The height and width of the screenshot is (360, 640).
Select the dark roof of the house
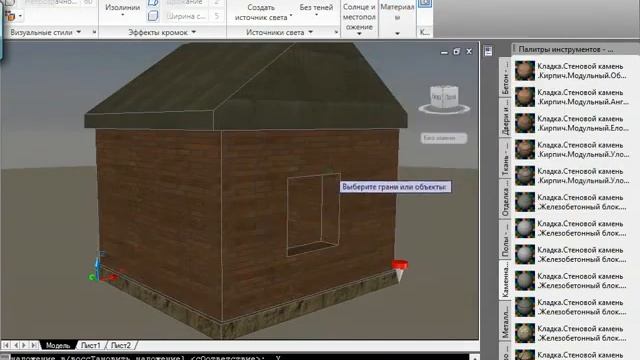[x=246, y=88]
